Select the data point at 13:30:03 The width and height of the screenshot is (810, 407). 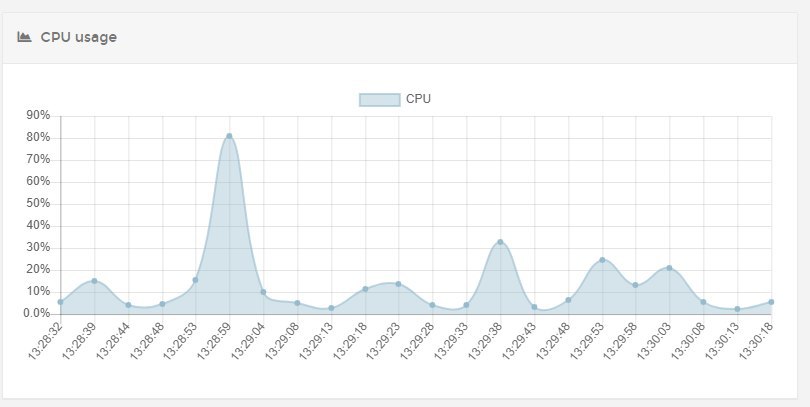click(669, 268)
